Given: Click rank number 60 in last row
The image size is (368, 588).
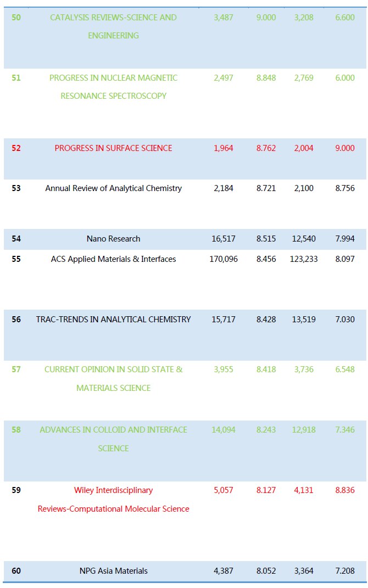Looking at the screenshot, I should [x=16, y=571].
